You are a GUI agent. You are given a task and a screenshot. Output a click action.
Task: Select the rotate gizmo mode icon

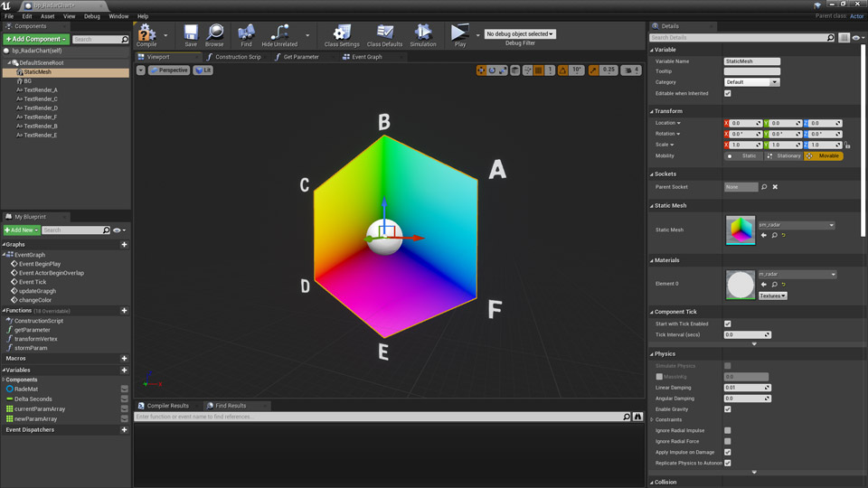[492, 70]
